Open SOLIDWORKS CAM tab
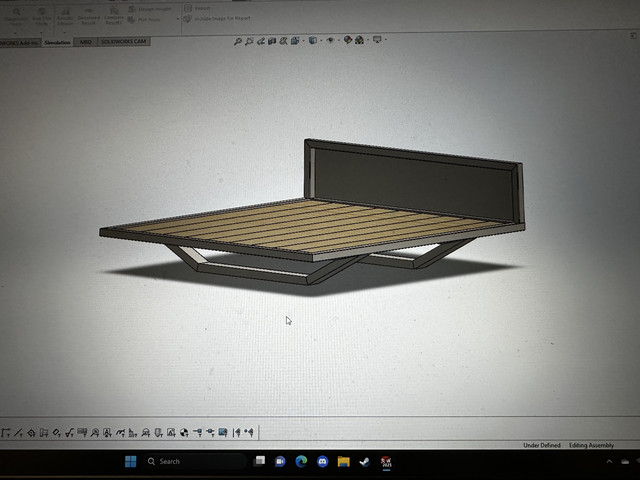This screenshot has height=480, width=640. click(124, 41)
